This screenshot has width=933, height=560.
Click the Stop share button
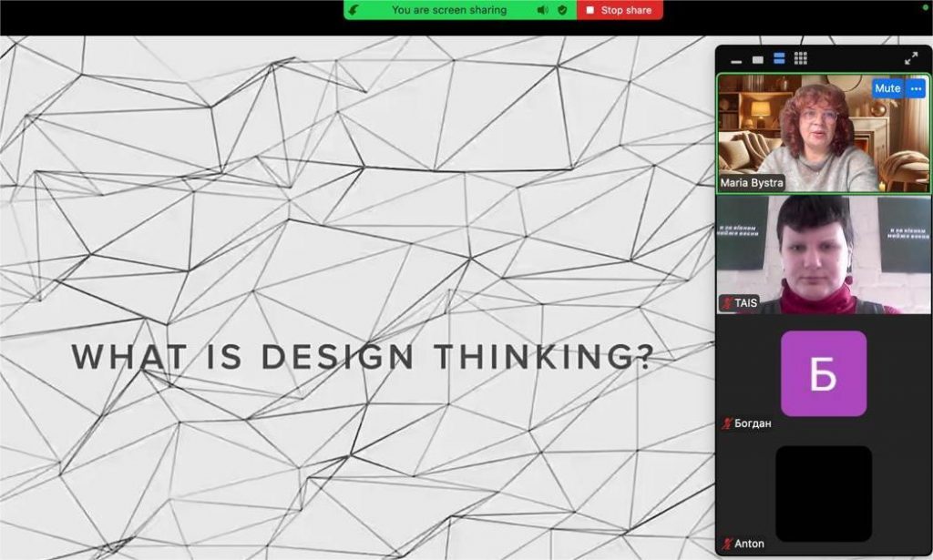[619, 10]
